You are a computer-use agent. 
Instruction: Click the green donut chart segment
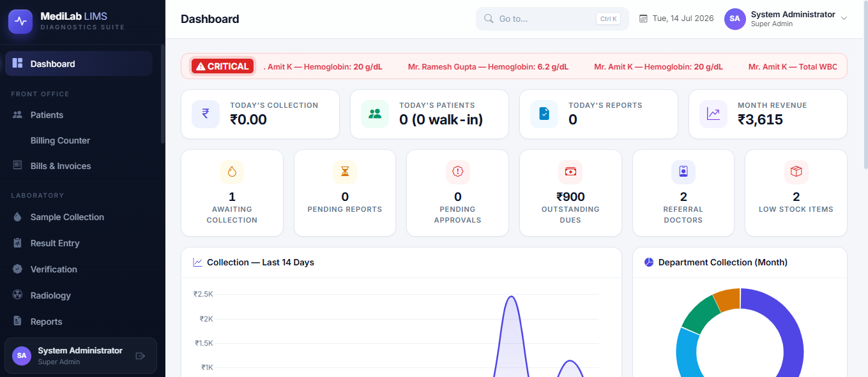pos(700,314)
